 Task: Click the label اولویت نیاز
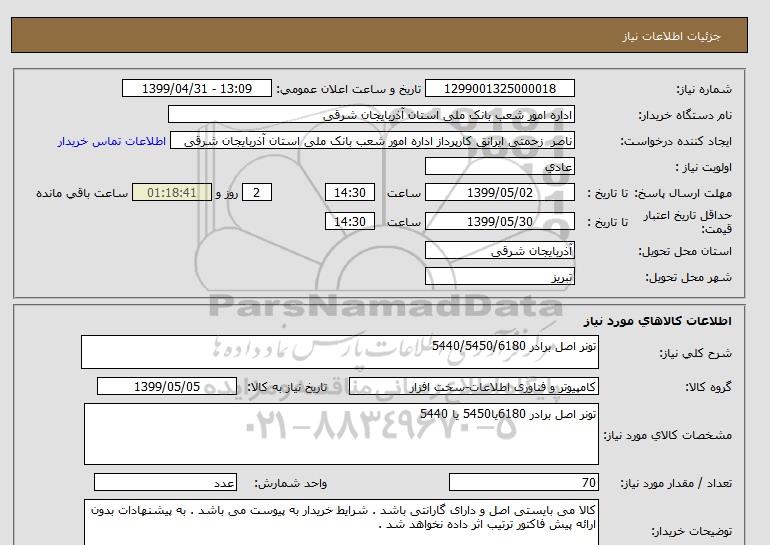704,167
